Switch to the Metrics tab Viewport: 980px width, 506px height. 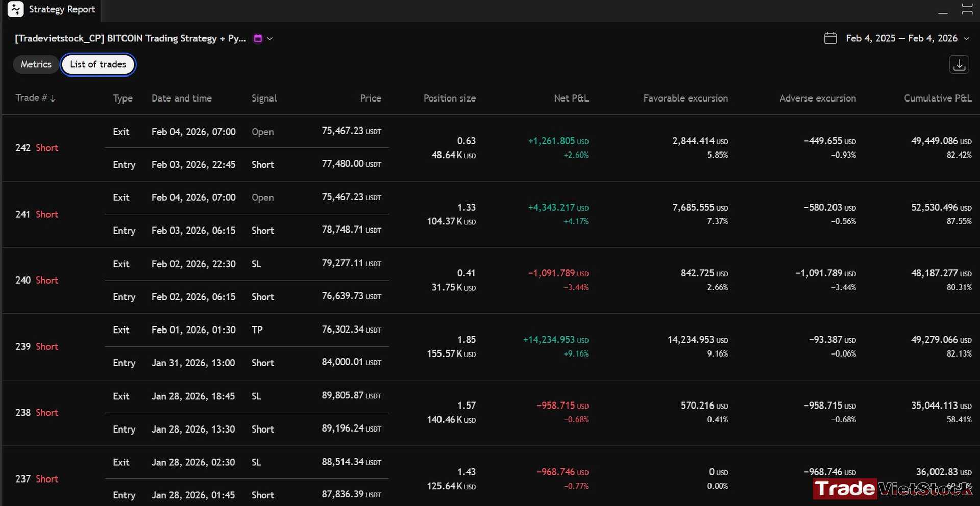pos(36,64)
